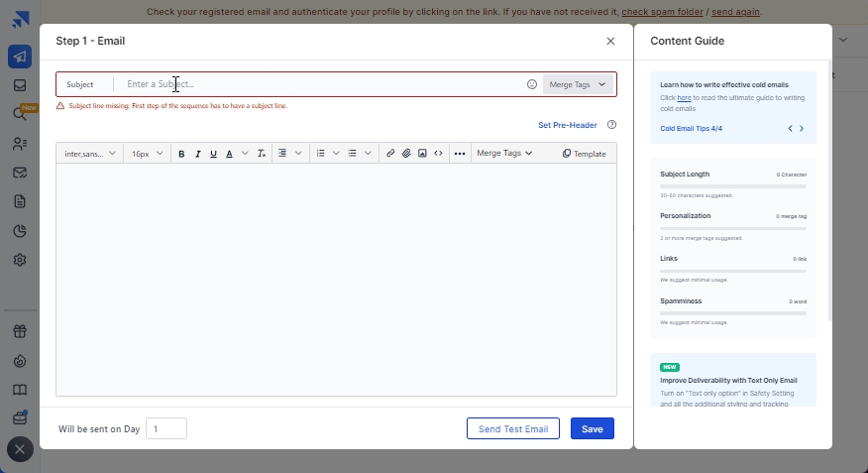
Task: Click the Pre-Header help question icon
Action: pyautogui.click(x=611, y=125)
